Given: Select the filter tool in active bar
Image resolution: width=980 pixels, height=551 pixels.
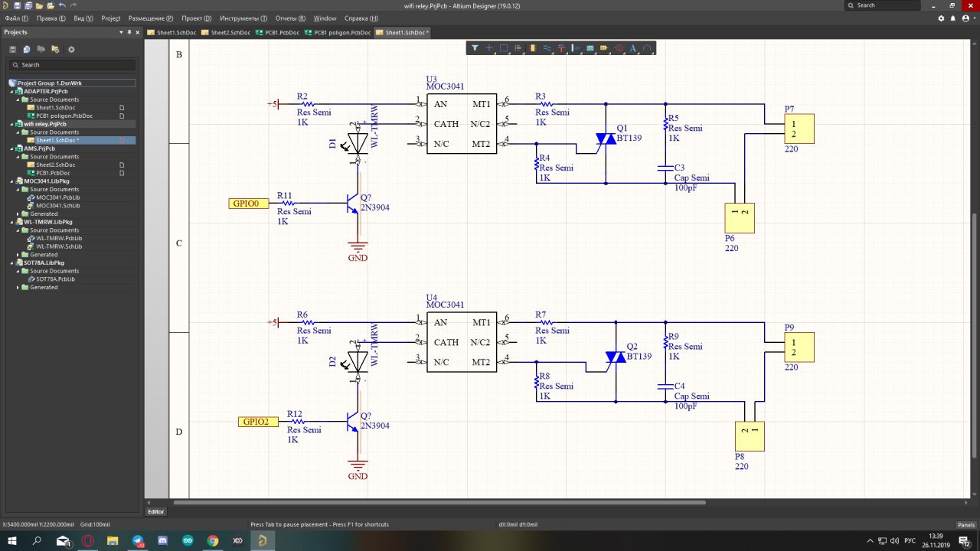Looking at the screenshot, I should [475, 48].
